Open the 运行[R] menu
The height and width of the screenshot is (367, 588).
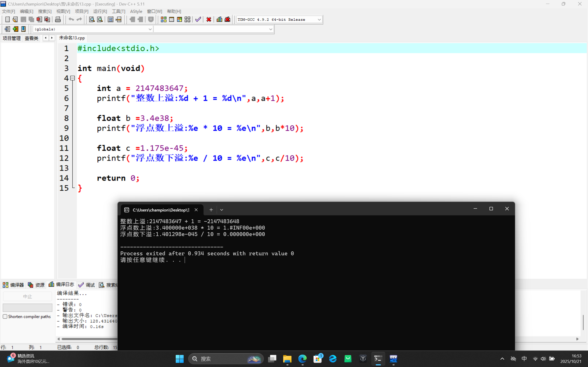coord(100,11)
